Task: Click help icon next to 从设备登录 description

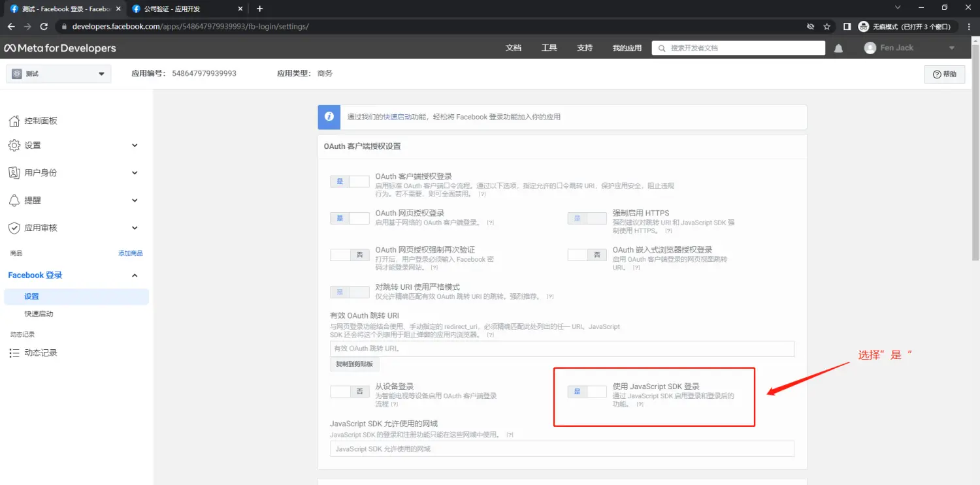Action: (x=395, y=405)
